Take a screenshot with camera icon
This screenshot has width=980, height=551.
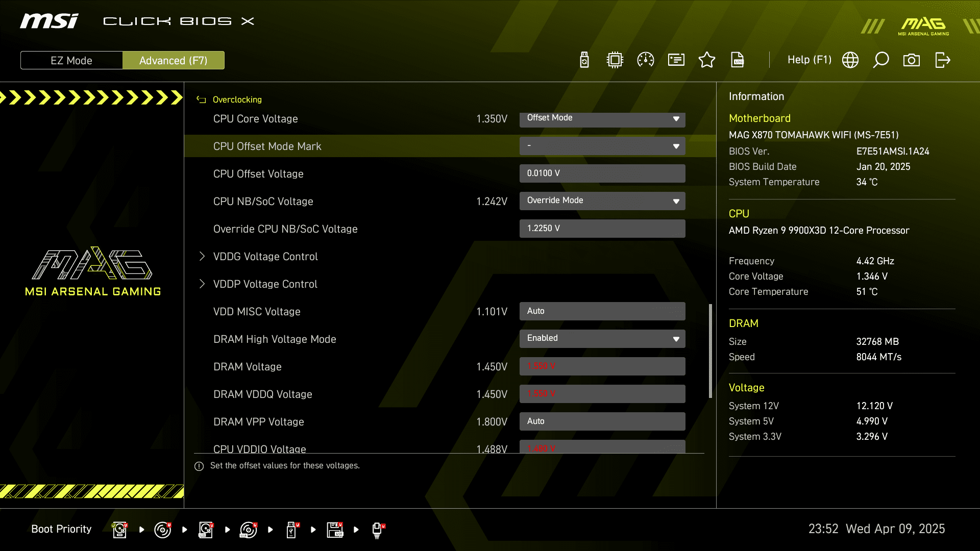pyautogui.click(x=912, y=60)
